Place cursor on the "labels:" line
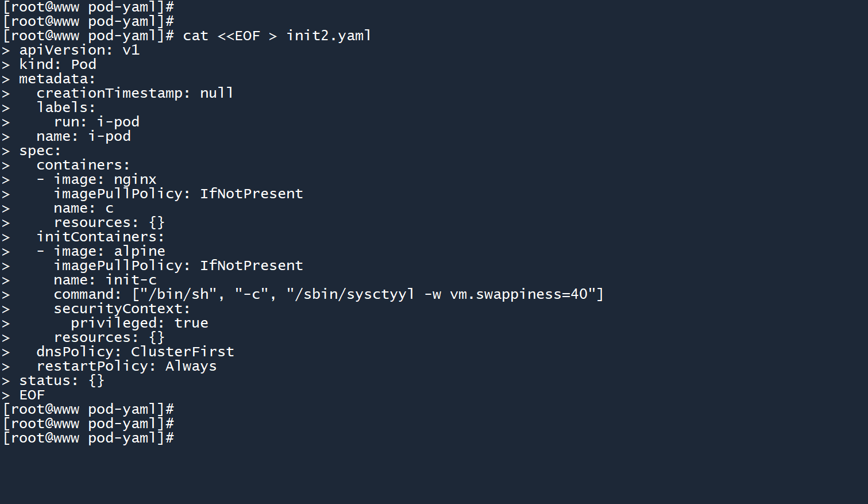Image resolution: width=868 pixels, height=504 pixels. [x=66, y=107]
